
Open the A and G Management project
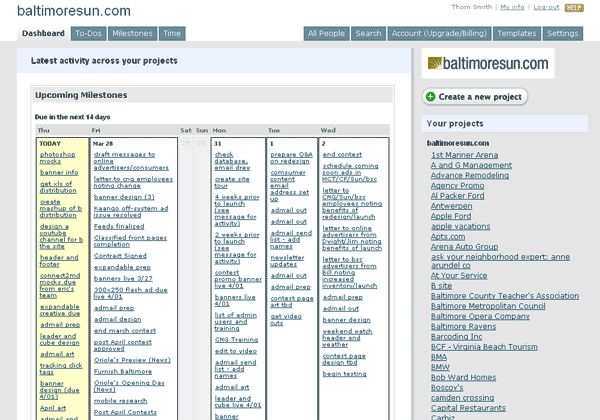tap(471, 165)
